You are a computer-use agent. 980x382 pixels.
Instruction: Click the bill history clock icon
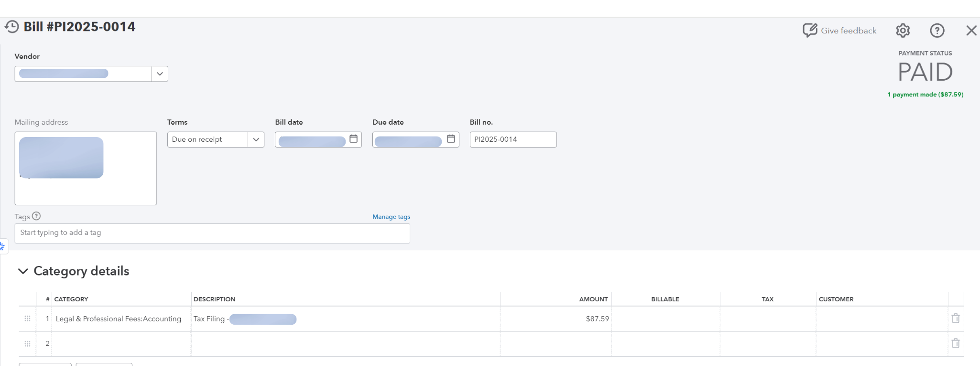point(11,27)
